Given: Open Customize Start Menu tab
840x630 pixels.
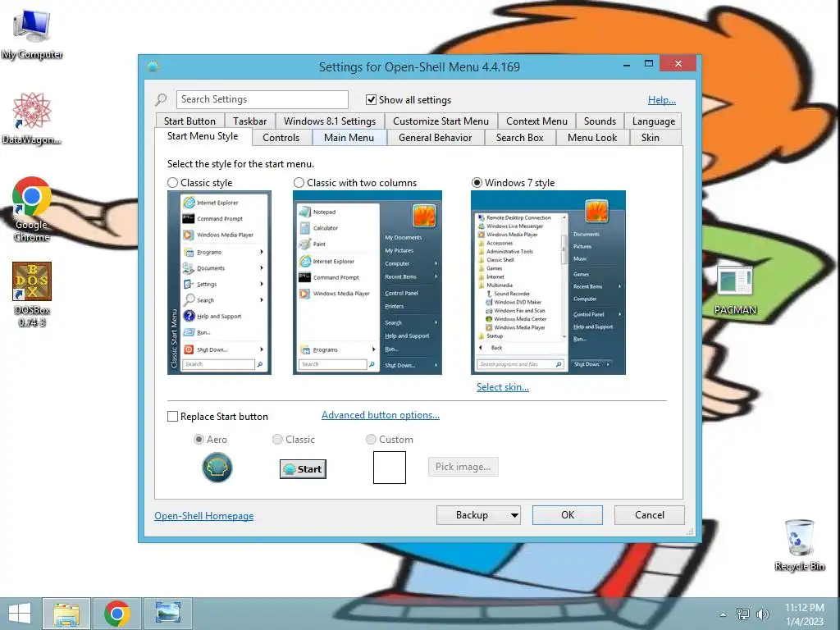Looking at the screenshot, I should tap(441, 121).
